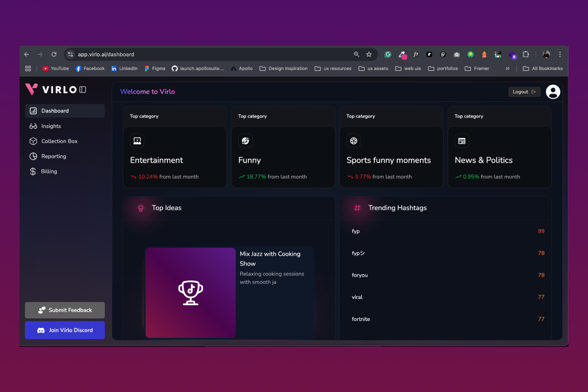Click the Trending Hashtags hash icon
Screen dimensions: 588x392
pos(357,208)
